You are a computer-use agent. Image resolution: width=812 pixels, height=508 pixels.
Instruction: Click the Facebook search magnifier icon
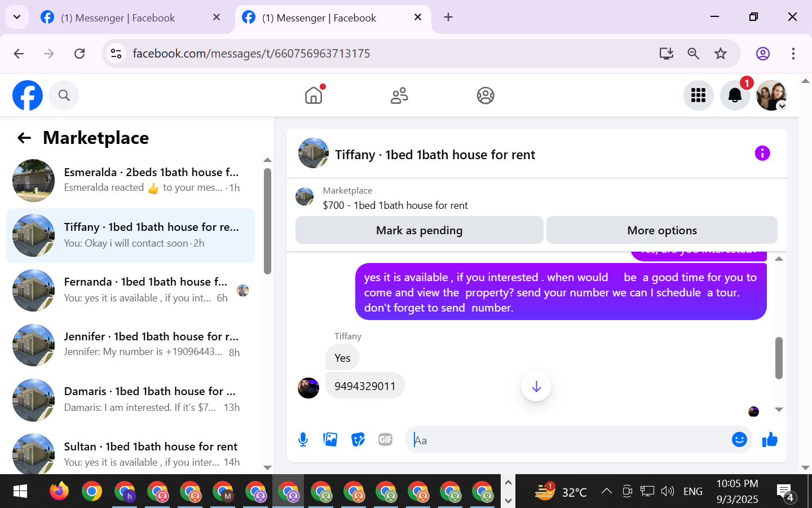coord(64,95)
